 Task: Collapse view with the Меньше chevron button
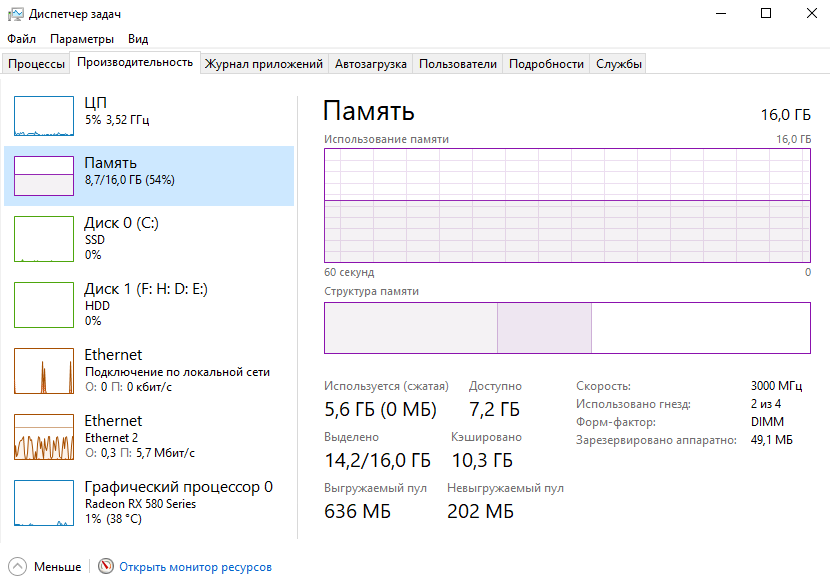(17, 567)
